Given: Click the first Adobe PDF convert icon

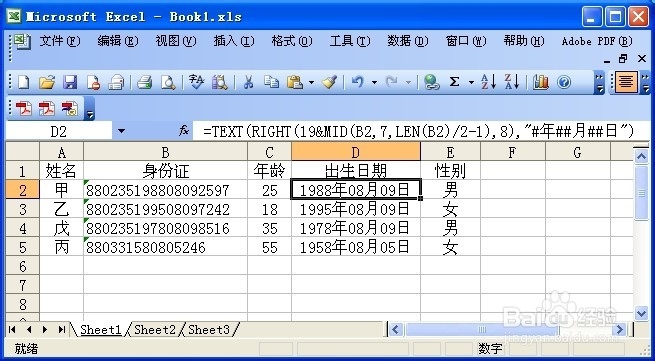Looking at the screenshot, I should click(x=24, y=109).
